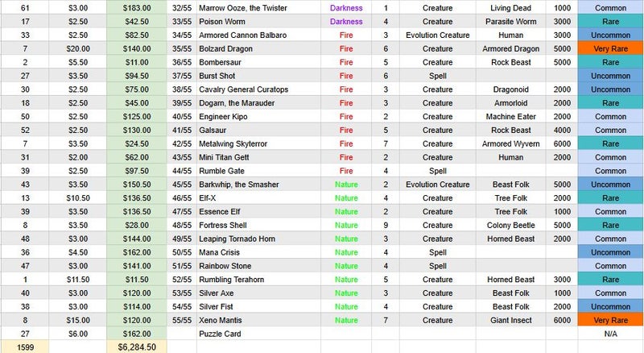Click the Fire cell for Burst Shot
644x353 pixels.
[346, 76]
